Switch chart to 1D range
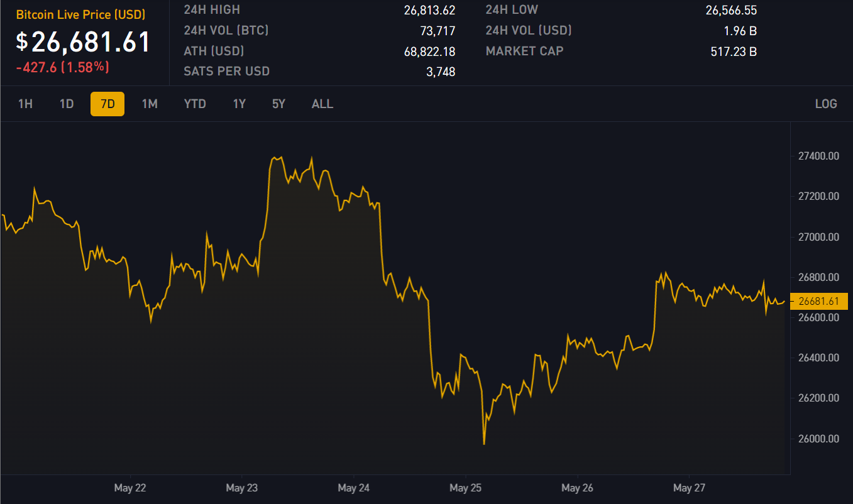Image resolution: width=853 pixels, height=504 pixels. point(67,104)
